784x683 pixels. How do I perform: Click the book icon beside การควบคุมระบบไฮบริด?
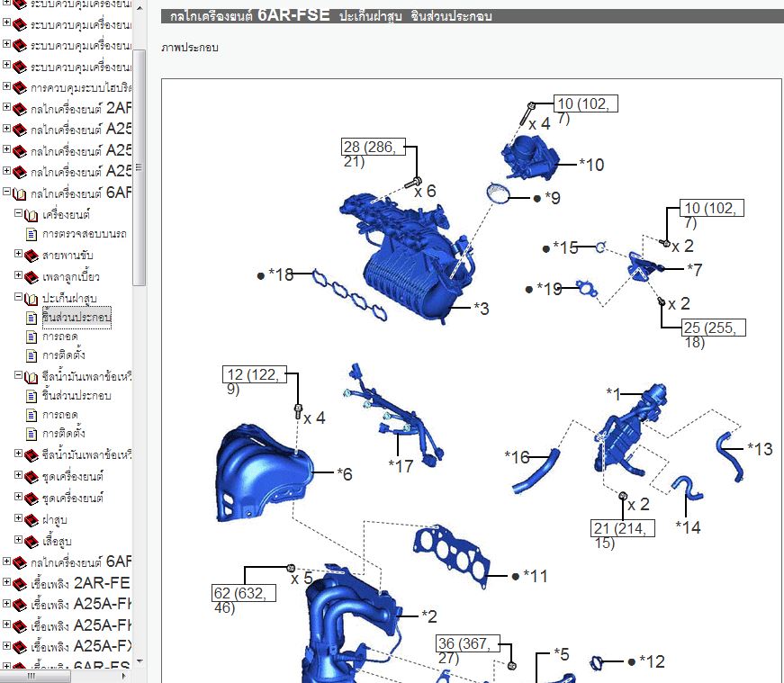coord(20,87)
